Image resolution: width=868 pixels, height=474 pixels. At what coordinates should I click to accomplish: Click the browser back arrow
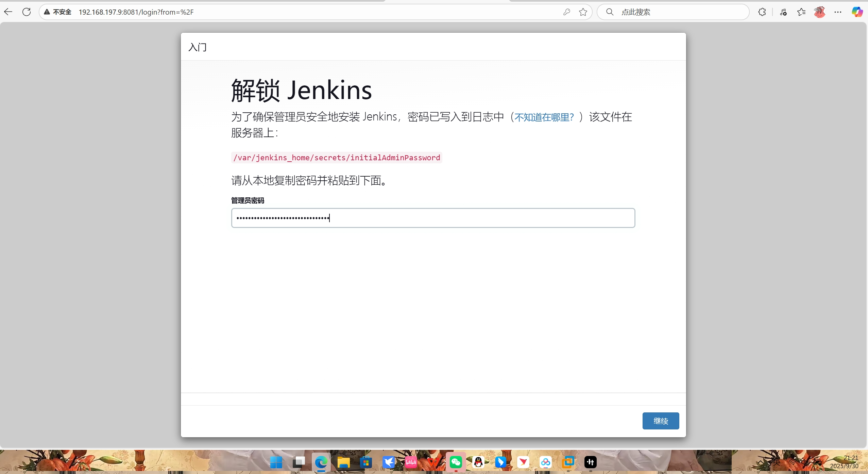point(8,12)
